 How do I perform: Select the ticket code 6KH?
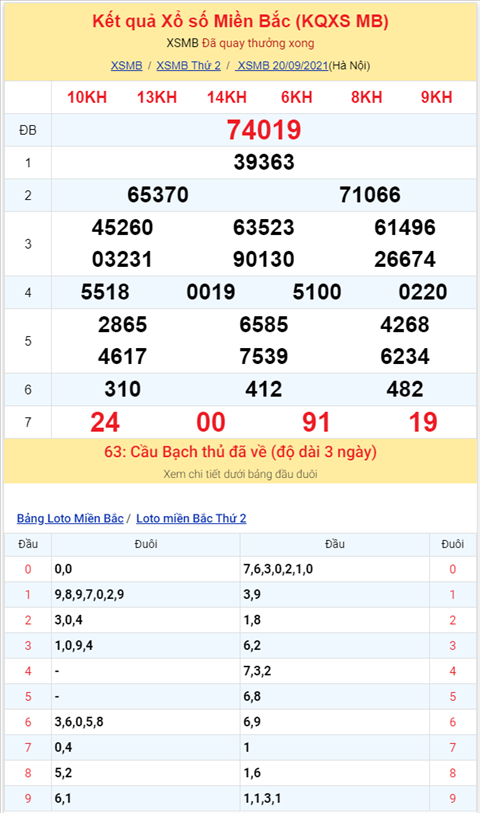pos(297,97)
